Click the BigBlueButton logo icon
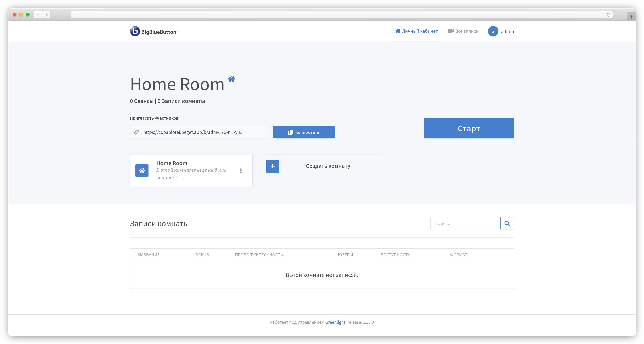644x344 pixels. pyautogui.click(x=135, y=31)
